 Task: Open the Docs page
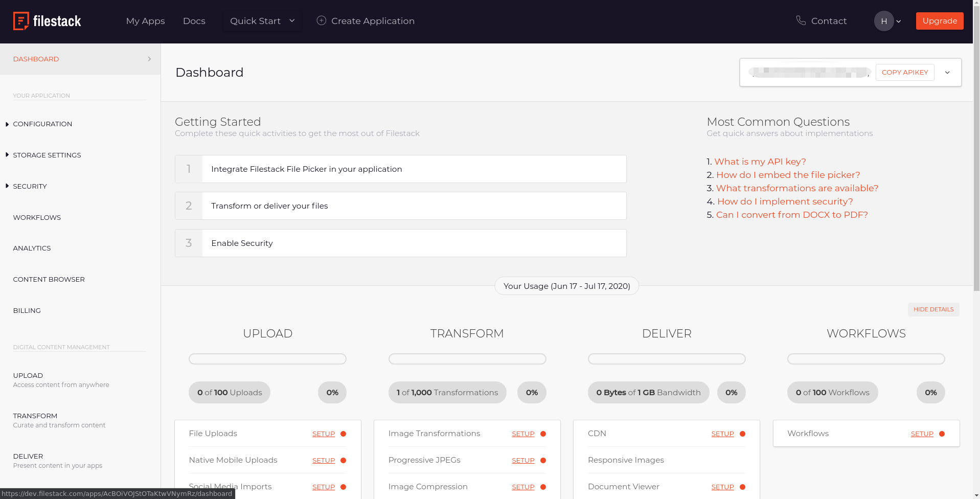coord(194,21)
